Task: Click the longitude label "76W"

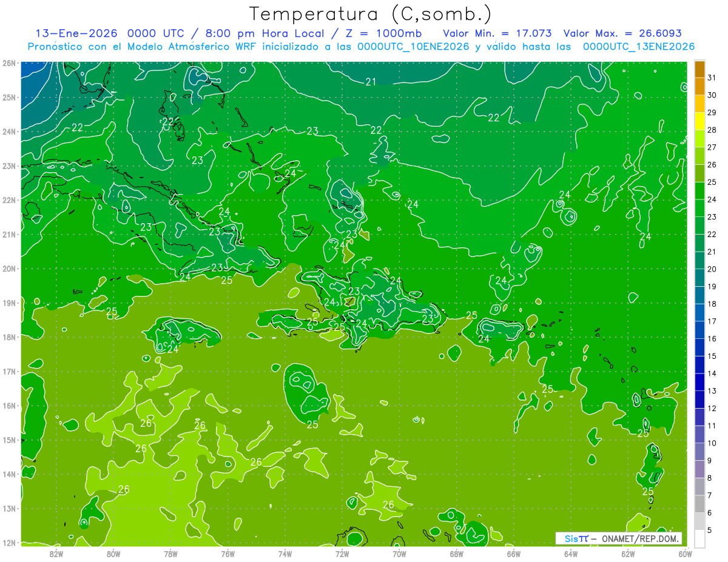Action: pyautogui.click(x=227, y=553)
